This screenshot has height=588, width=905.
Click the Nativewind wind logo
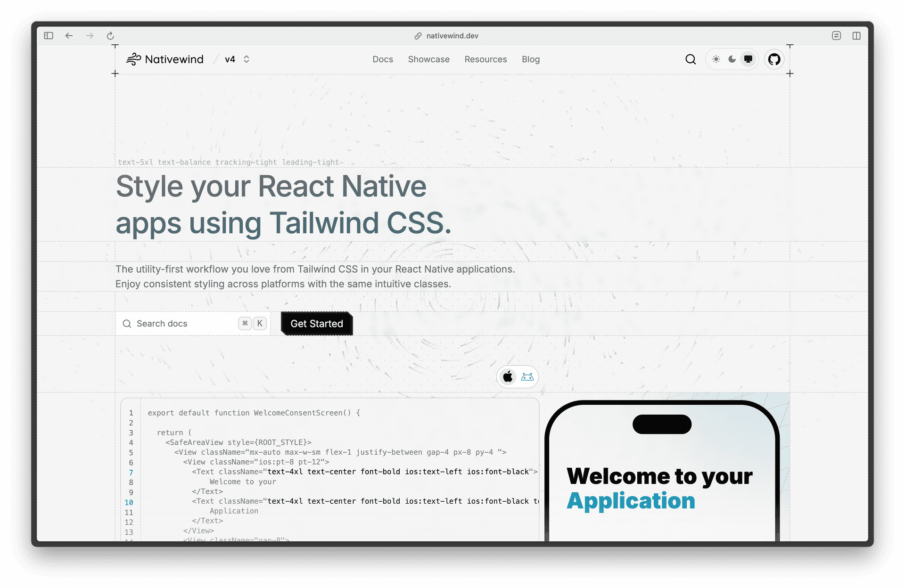coord(134,59)
